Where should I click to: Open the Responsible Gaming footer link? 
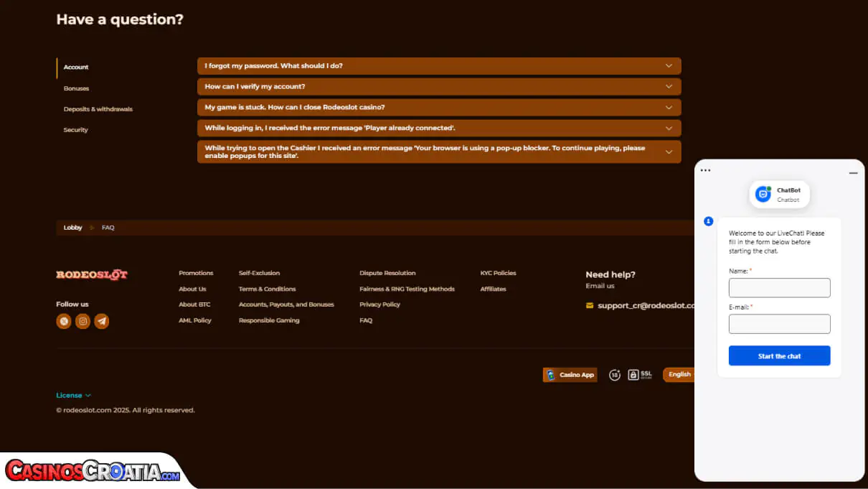pos(269,320)
